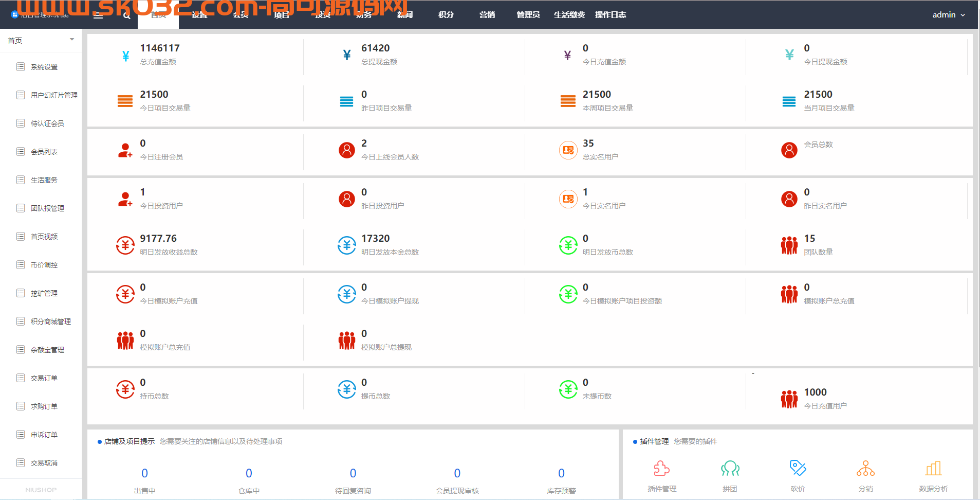Click the list icon beside 团队报管理
The height and width of the screenshot is (500, 980).
pos(21,208)
